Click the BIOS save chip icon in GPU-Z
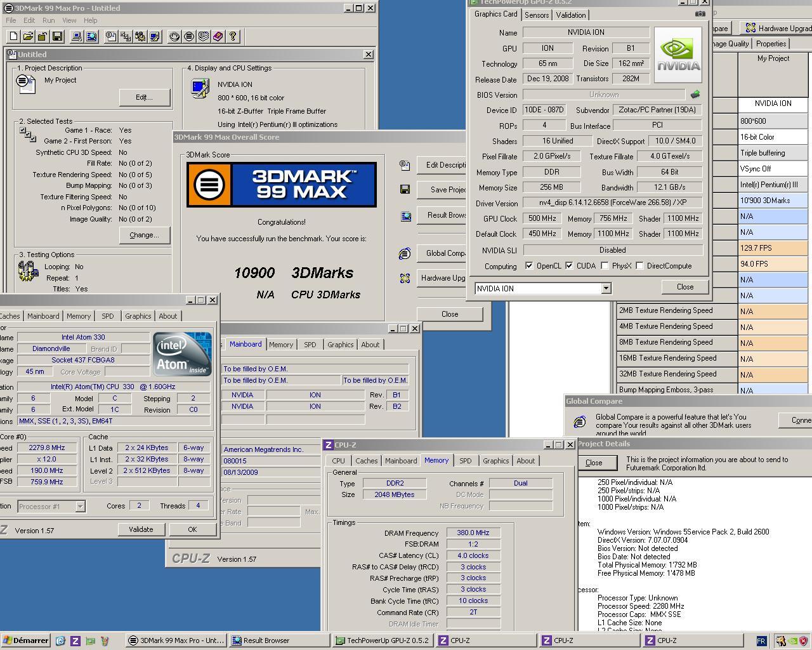This screenshot has height=650, width=812. click(x=695, y=95)
